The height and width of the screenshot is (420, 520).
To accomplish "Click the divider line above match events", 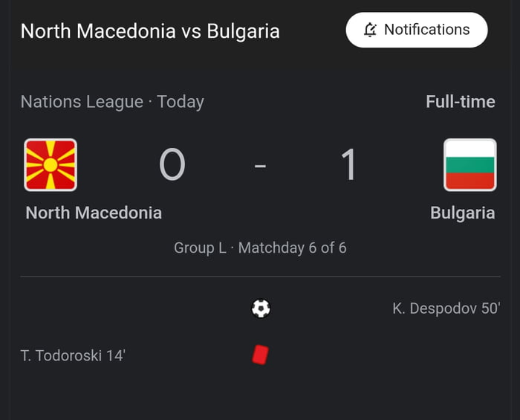I will (260, 277).
